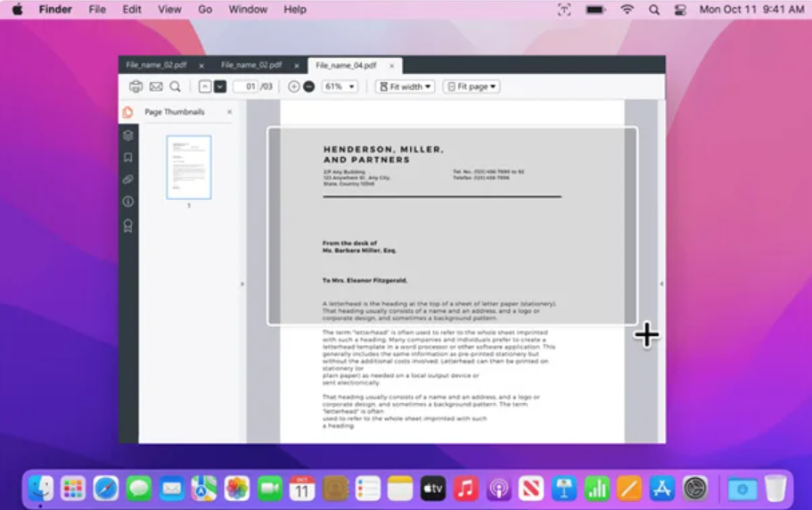Open Notes from the Dock
This screenshot has width=812, height=510.
pos(400,489)
